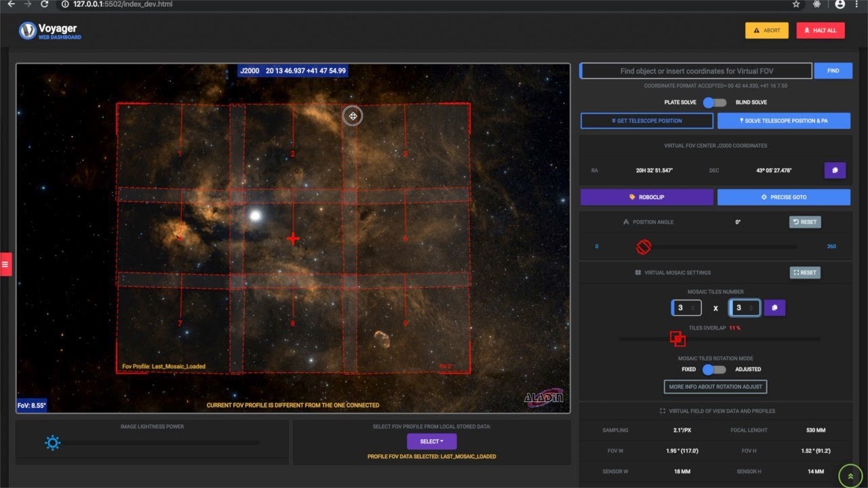
Task: Open the red sidebar hamburger menu
Action: point(5,264)
